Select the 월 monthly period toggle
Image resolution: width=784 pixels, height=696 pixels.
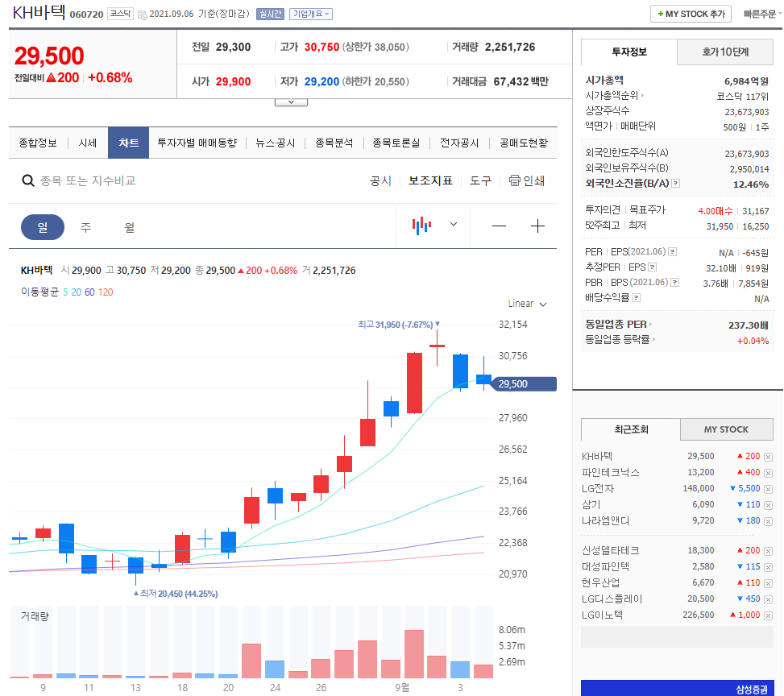tap(130, 227)
